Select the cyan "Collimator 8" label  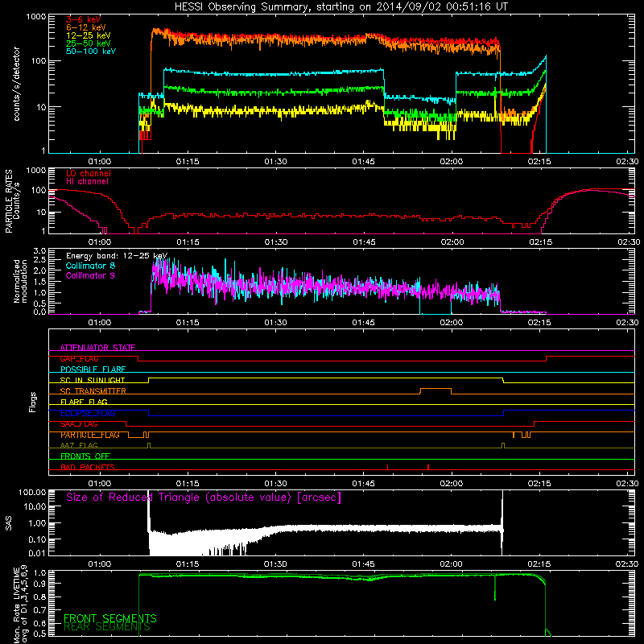coord(90,266)
